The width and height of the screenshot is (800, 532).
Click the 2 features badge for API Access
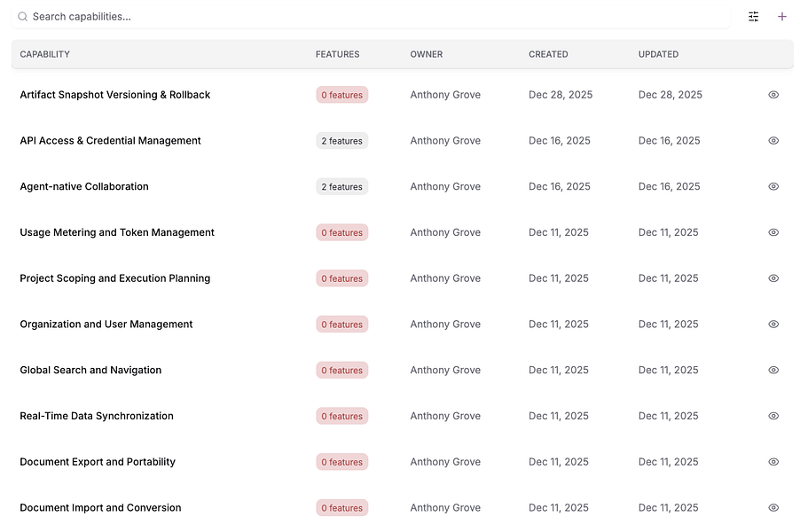(341, 141)
